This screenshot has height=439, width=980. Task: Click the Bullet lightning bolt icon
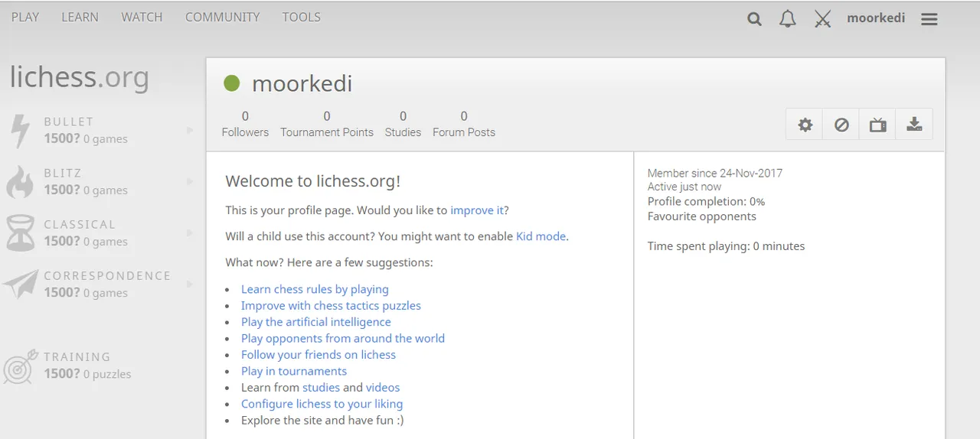(x=20, y=130)
